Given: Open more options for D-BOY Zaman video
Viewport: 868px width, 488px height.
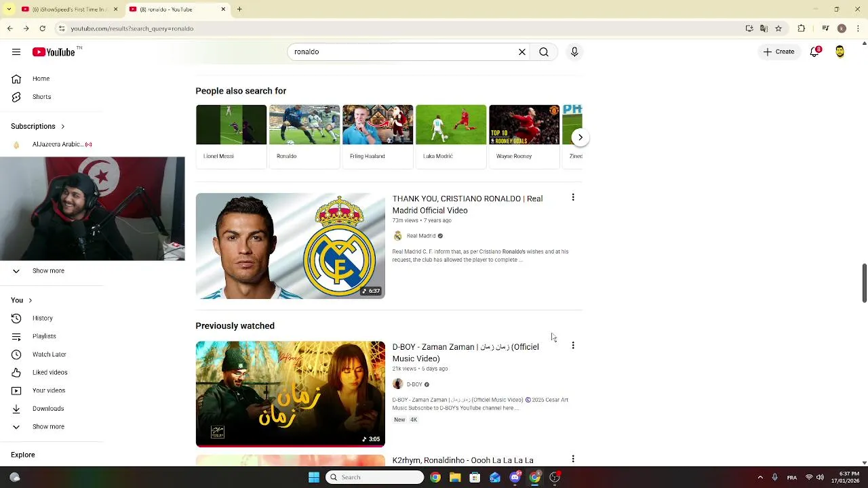Looking at the screenshot, I should click(x=573, y=346).
